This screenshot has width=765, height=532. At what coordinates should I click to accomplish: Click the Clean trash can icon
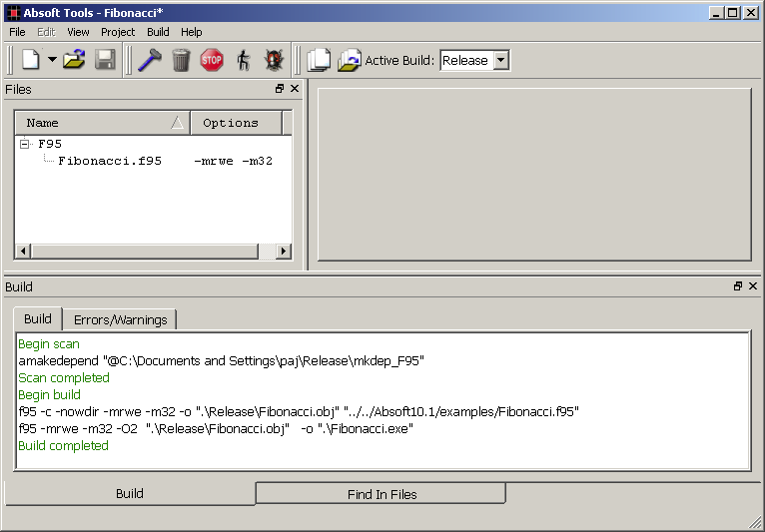pyautogui.click(x=181, y=60)
